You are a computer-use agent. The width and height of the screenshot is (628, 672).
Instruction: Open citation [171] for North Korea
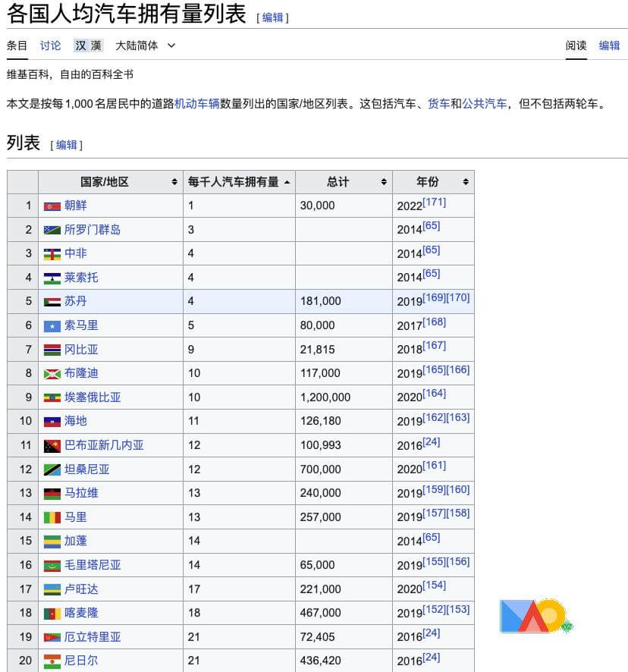[x=435, y=202]
